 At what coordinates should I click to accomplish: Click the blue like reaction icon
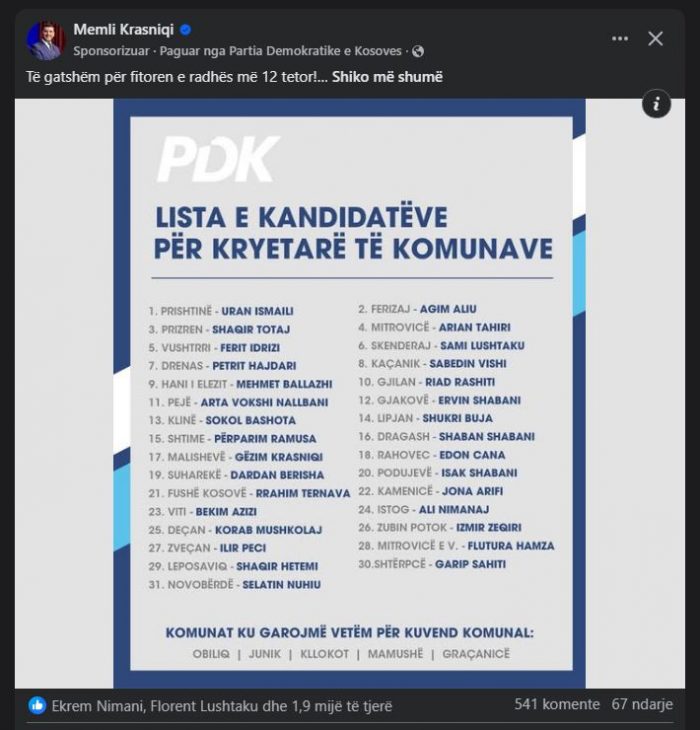click(x=37, y=705)
